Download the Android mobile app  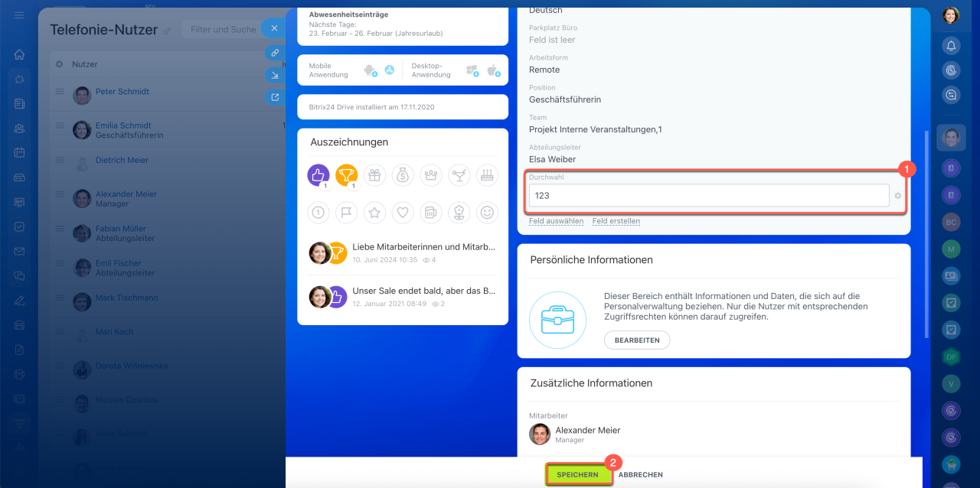tap(371, 70)
